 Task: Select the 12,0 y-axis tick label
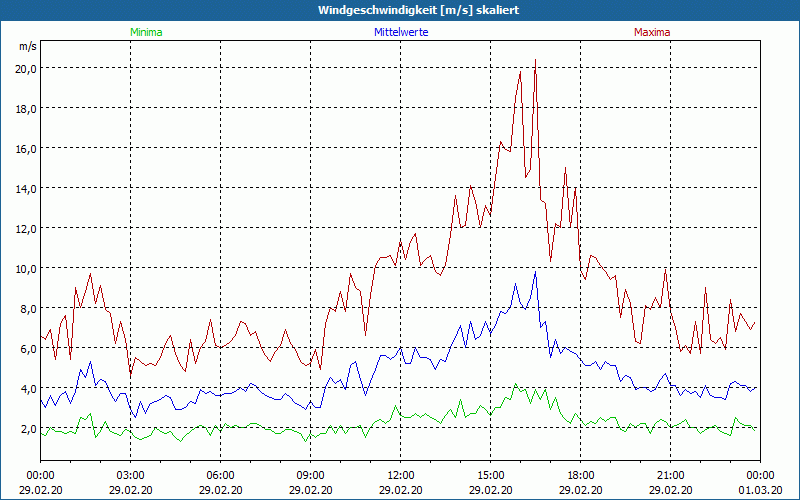(x=25, y=228)
